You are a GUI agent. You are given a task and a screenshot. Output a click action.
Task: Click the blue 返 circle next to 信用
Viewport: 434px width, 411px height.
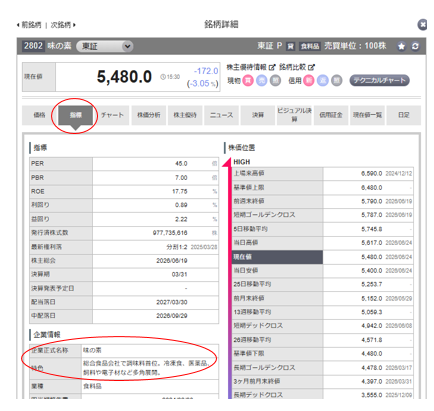pos(323,80)
